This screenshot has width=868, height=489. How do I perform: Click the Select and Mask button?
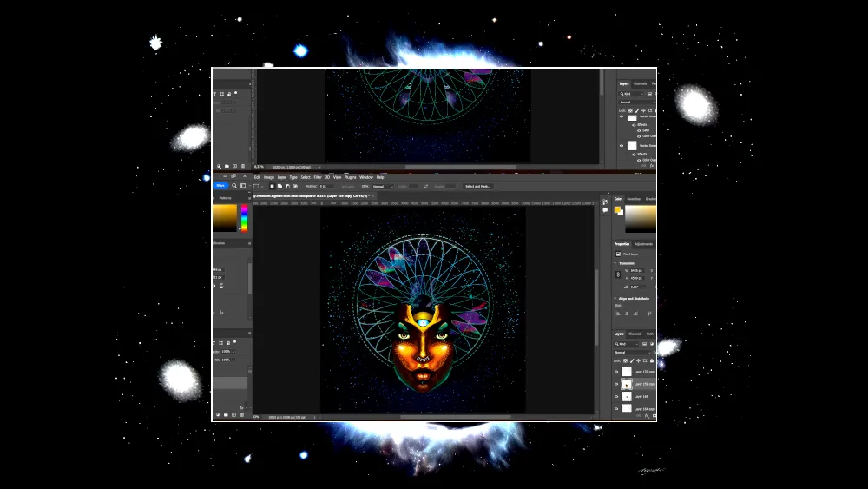pyautogui.click(x=477, y=186)
